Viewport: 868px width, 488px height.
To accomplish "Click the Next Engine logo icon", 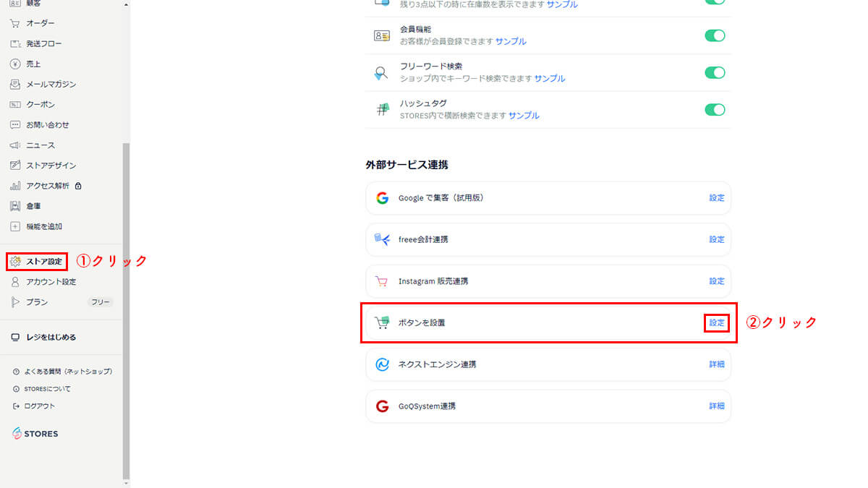I will 383,364.
